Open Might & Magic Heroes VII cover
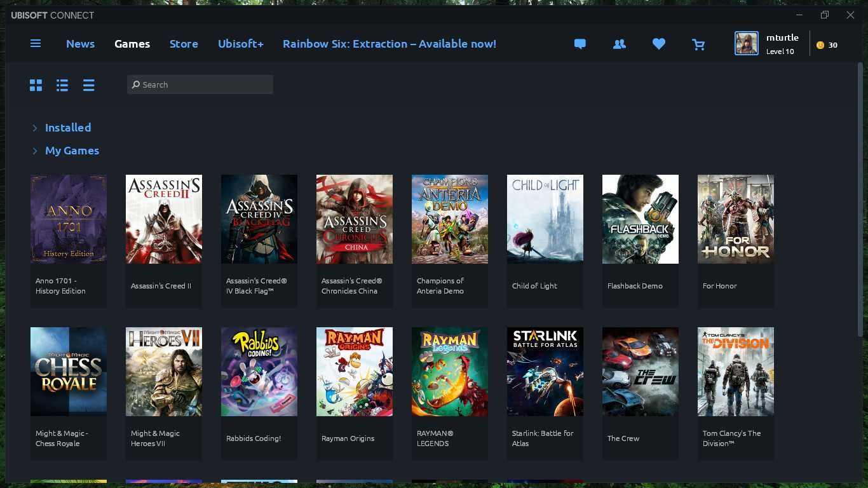Viewport: 868px width, 488px height. coord(164,372)
